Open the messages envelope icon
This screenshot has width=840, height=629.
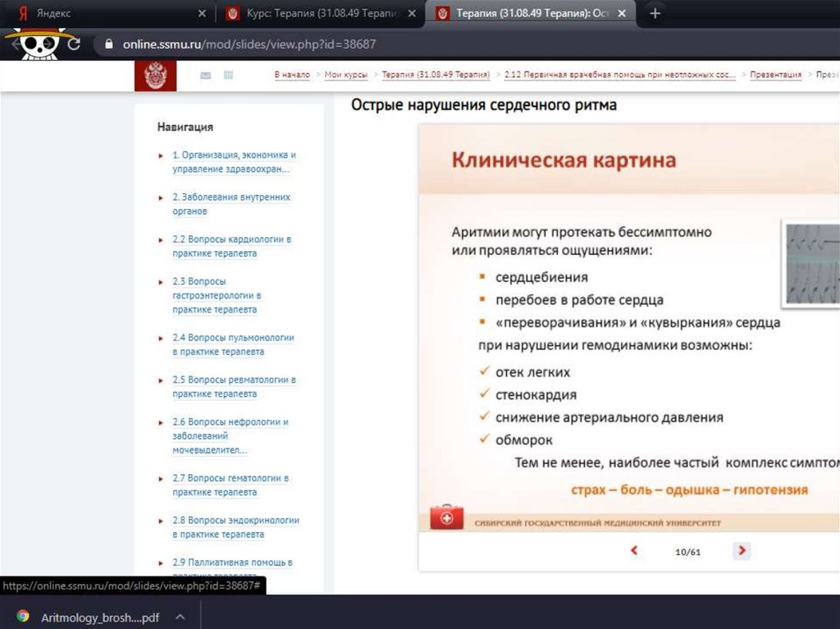click(205, 75)
